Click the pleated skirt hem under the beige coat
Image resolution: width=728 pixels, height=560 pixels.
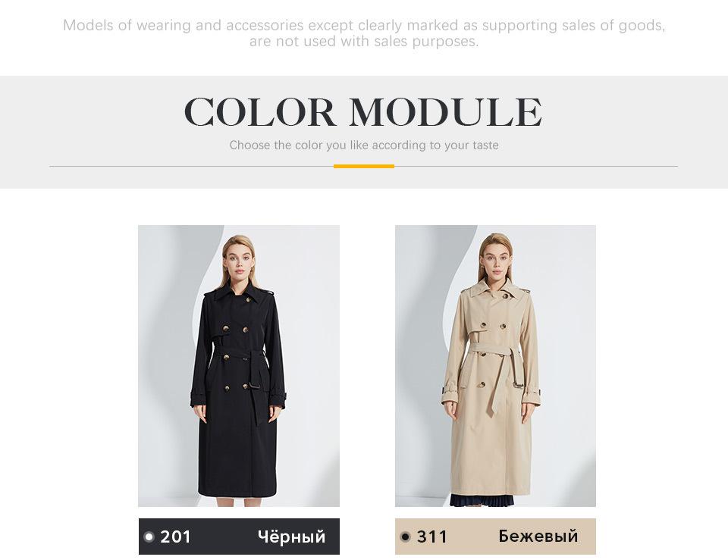click(x=476, y=499)
